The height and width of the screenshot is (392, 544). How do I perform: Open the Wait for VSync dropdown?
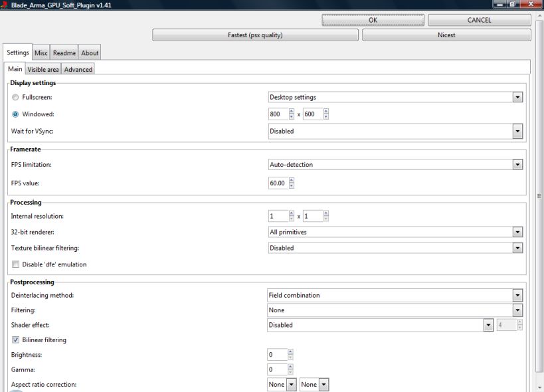[x=395, y=131]
